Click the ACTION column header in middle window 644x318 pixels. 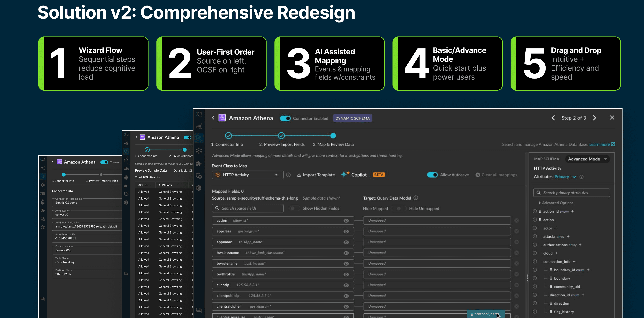(144, 185)
